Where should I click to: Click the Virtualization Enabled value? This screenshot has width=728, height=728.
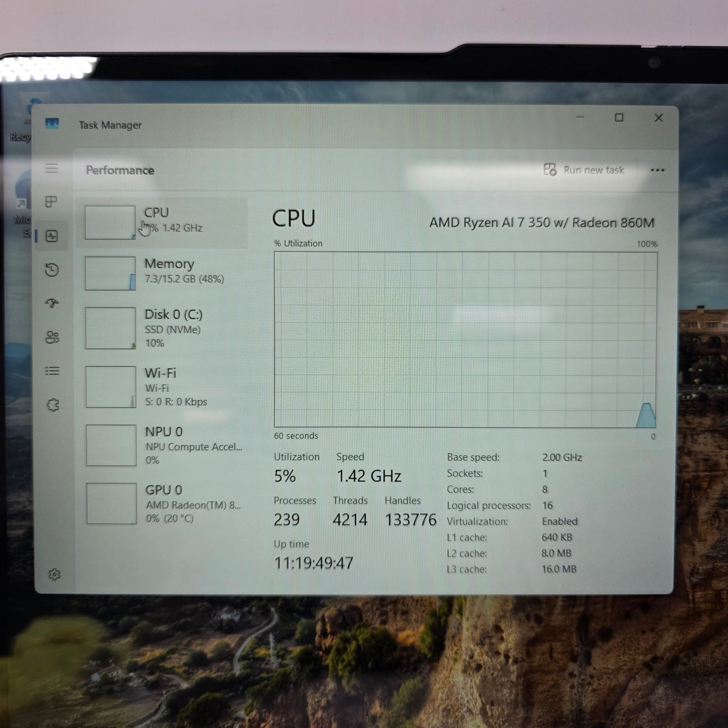560,521
